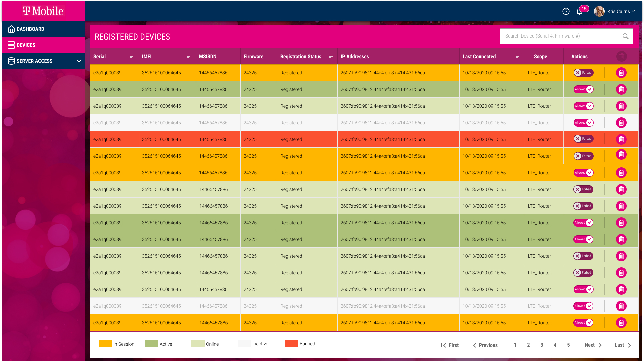The height and width of the screenshot is (361, 644).
Task: Click the Online light green legend swatch
Action: pyautogui.click(x=198, y=344)
